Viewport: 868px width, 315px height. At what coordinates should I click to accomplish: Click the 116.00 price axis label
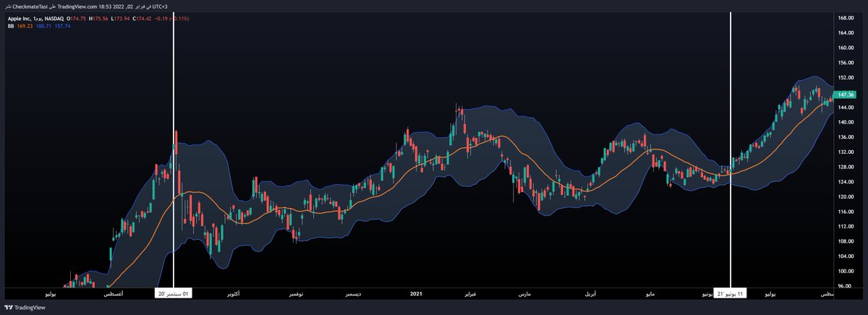point(847,212)
